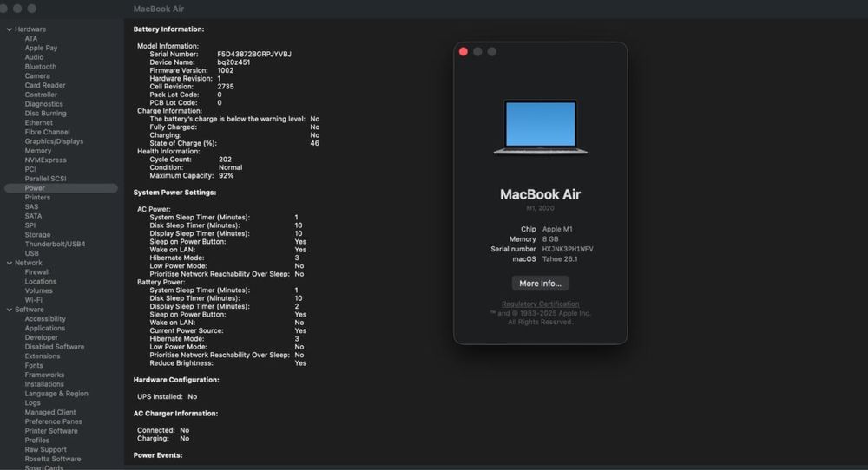Viewport: 868px width, 470px height.
Task: Select Card Reader in the sidebar
Action: coord(45,86)
